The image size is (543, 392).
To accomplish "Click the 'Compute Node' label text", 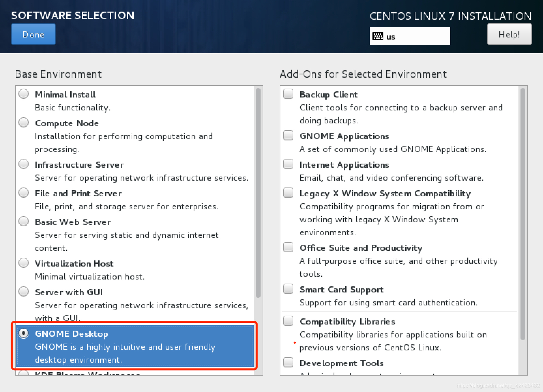I will [67, 123].
